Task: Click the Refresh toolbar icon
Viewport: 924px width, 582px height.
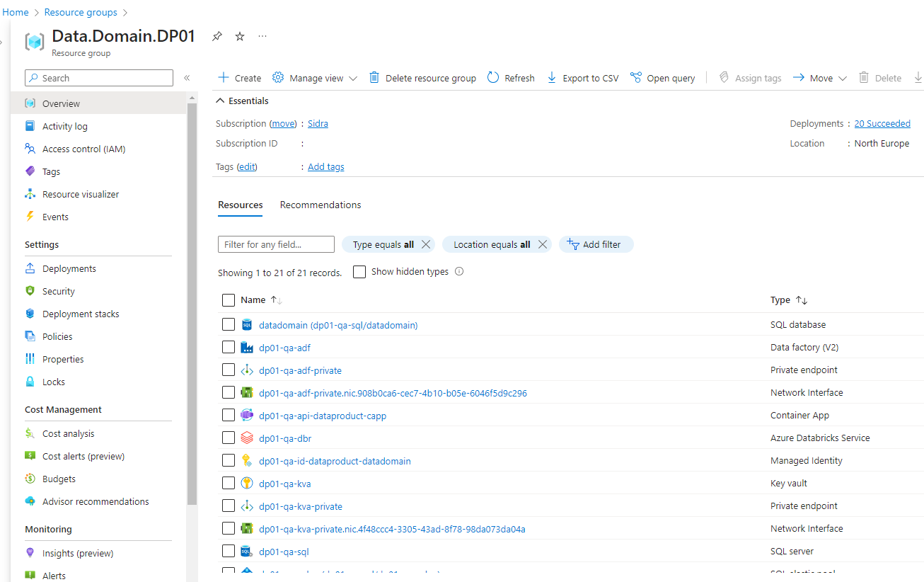Action: pyautogui.click(x=494, y=78)
